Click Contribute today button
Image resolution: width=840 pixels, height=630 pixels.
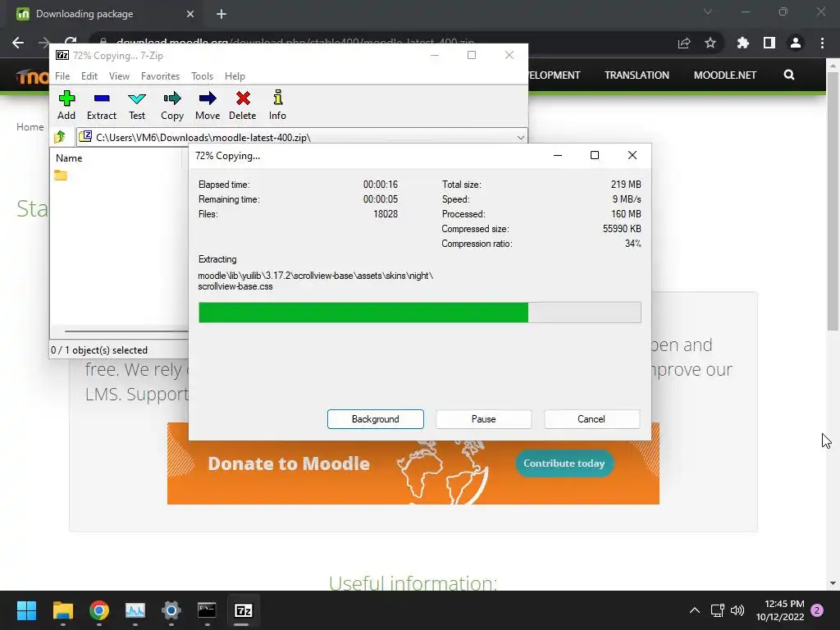click(564, 463)
